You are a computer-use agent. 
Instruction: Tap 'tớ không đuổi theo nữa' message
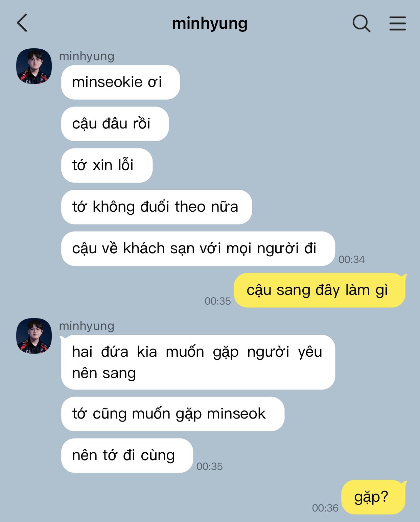click(x=157, y=207)
